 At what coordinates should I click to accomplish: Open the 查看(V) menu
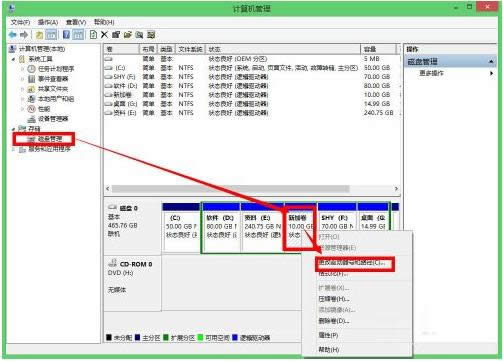76,22
